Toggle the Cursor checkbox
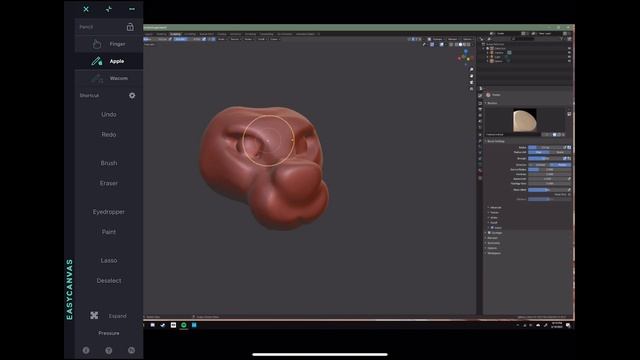The height and width of the screenshot is (360, 640). (x=492, y=227)
